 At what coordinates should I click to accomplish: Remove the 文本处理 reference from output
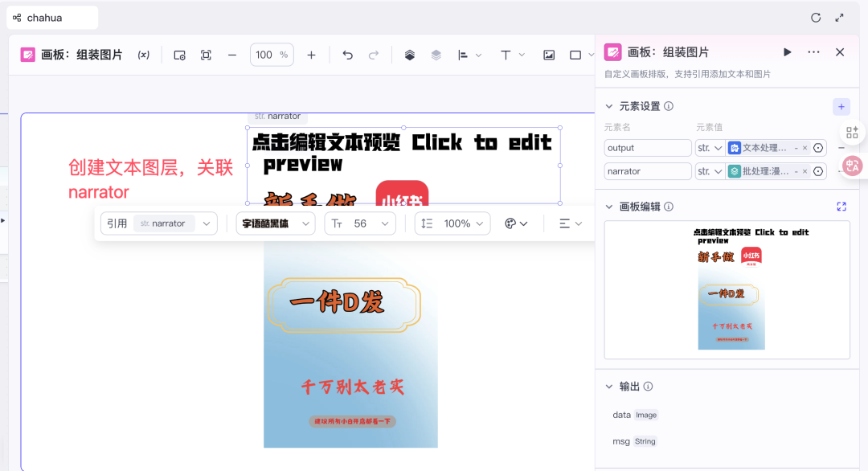coord(805,148)
